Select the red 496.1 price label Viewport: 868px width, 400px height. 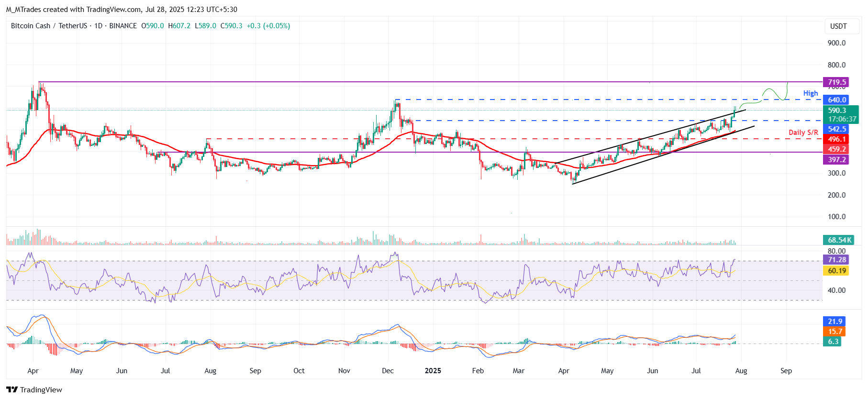point(836,139)
